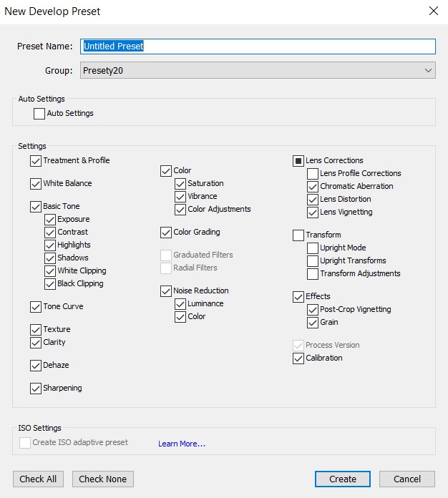Click Create to save the preset
This screenshot has height=498, width=448.
[343, 479]
